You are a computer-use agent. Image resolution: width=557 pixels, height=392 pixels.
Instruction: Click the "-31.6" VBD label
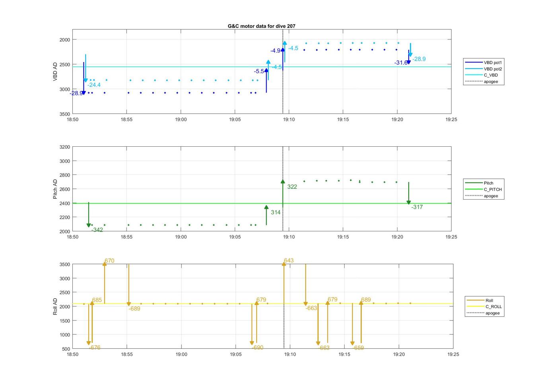(x=401, y=63)
